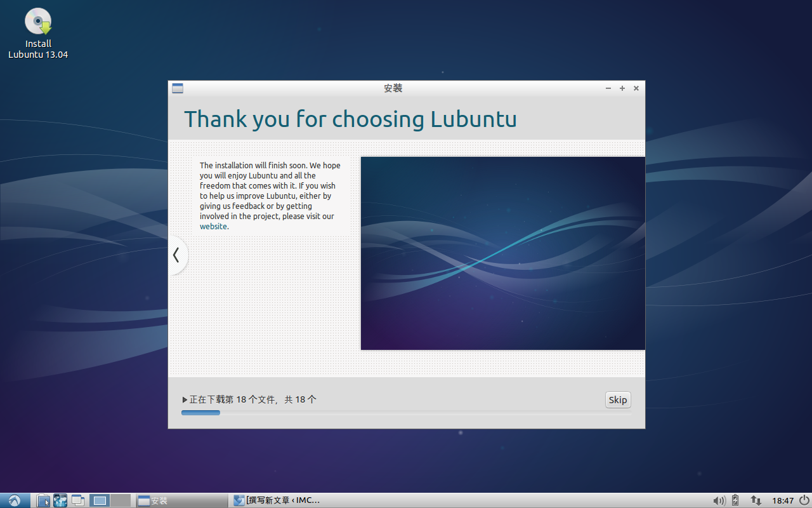812x508 pixels.
Task: Open the installer window menu icon
Action: click(x=178, y=88)
